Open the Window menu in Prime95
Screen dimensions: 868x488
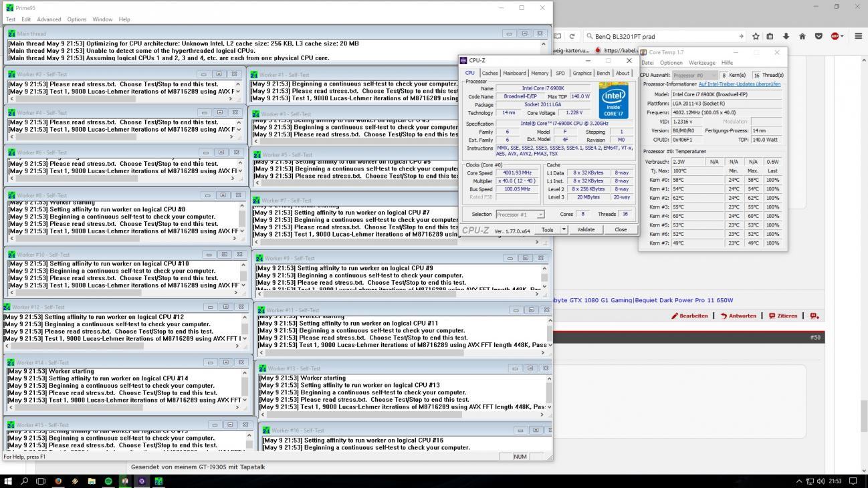[x=102, y=19]
